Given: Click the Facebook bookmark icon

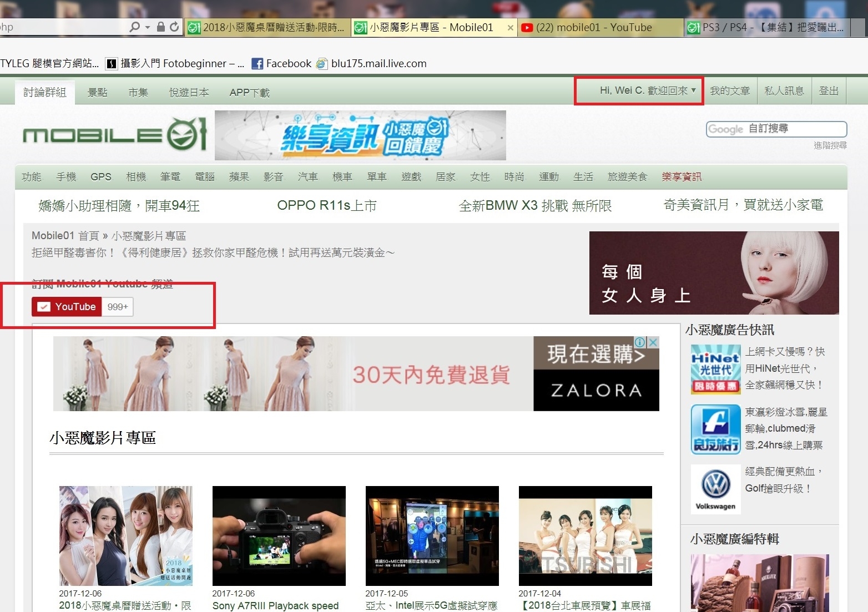Looking at the screenshot, I should click(x=257, y=64).
